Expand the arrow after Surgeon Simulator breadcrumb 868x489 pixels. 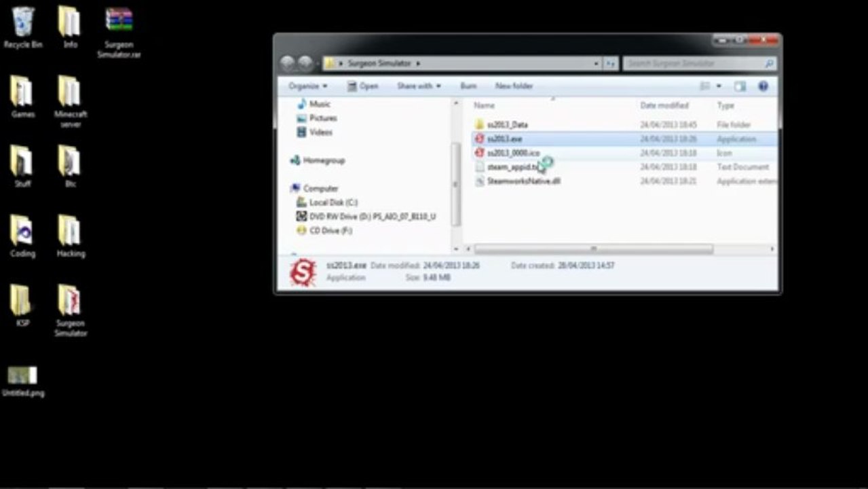pyautogui.click(x=418, y=63)
